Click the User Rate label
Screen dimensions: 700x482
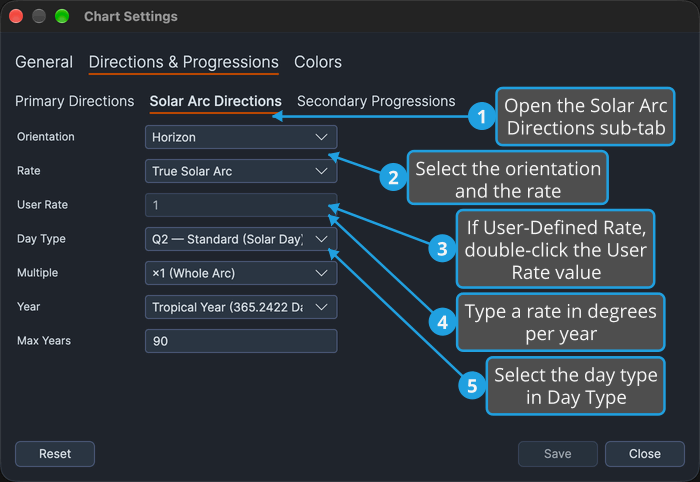coord(42,204)
